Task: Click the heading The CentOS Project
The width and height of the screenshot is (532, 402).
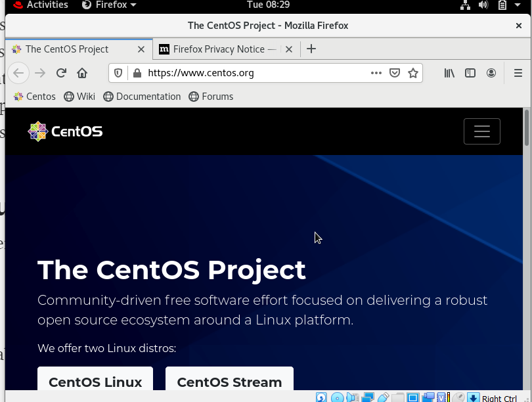Action: tap(171, 270)
